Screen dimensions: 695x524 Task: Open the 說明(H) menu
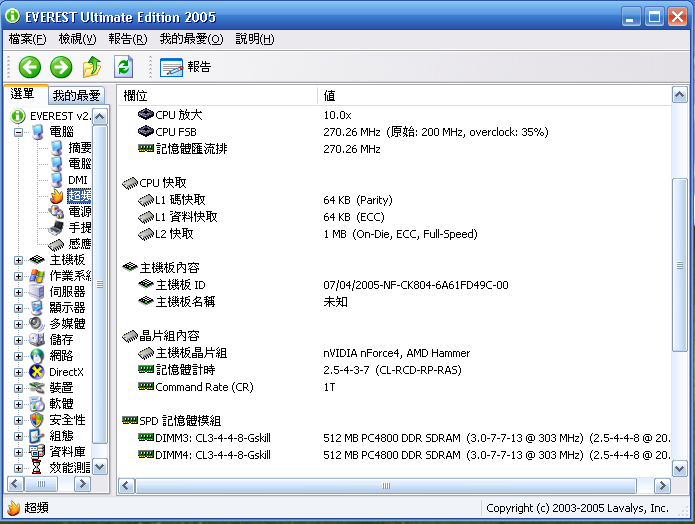point(254,39)
